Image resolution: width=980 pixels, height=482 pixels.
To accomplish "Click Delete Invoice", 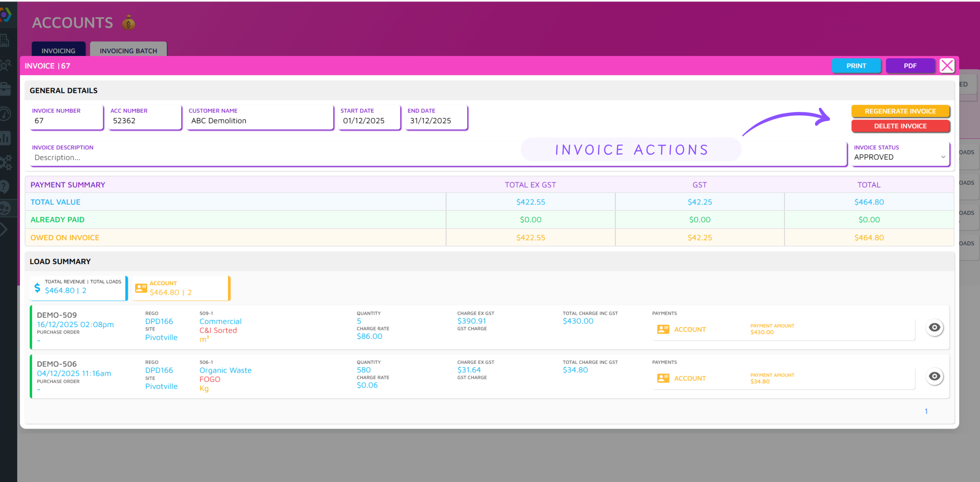I will [x=900, y=126].
